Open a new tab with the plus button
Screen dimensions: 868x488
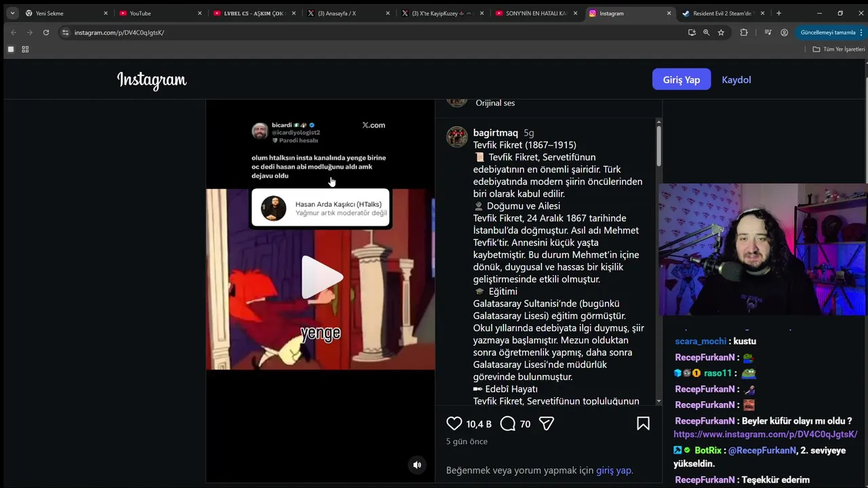[x=778, y=13]
